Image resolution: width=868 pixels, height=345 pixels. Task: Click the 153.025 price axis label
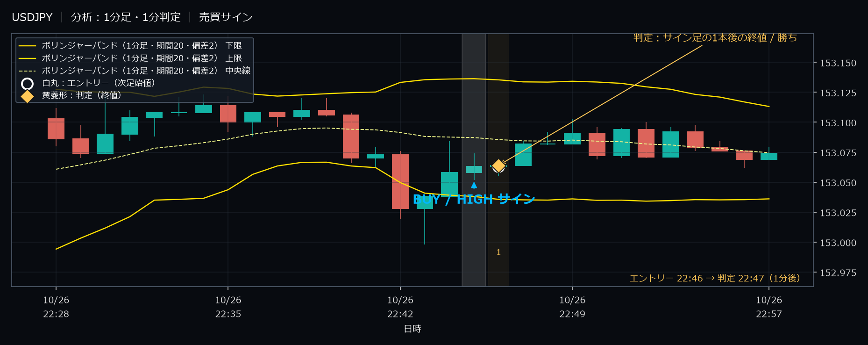point(838,213)
